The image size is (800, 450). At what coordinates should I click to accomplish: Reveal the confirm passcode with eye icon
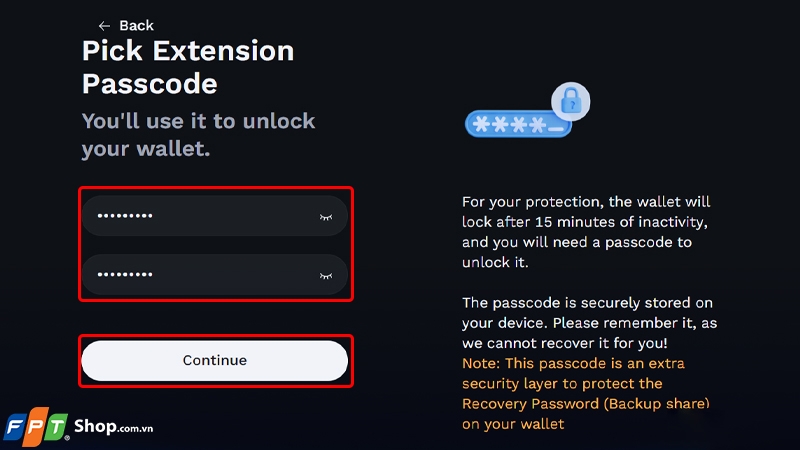pyautogui.click(x=325, y=274)
